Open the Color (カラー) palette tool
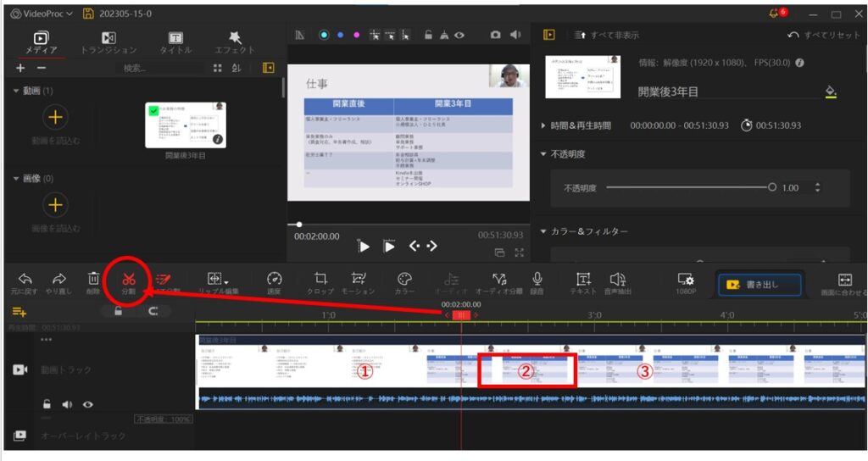 tap(404, 278)
